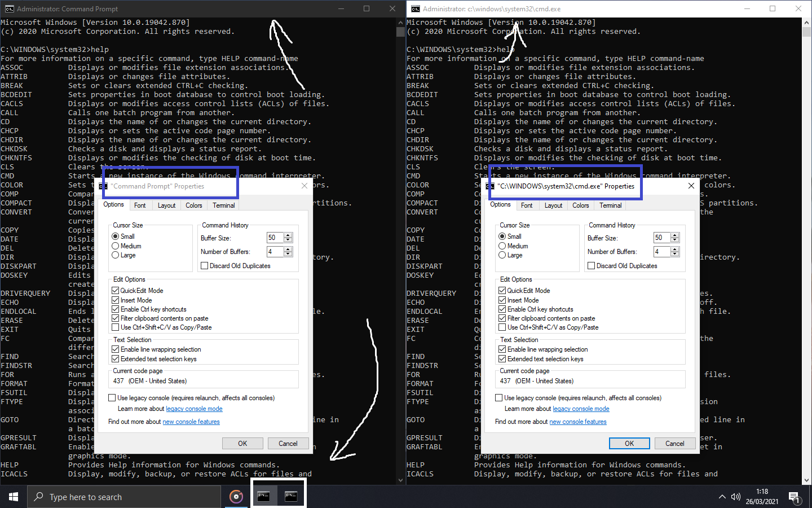This screenshot has width=812, height=508.
Task: Decrease Number of Buffers in right dialog
Action: (675, 254)
